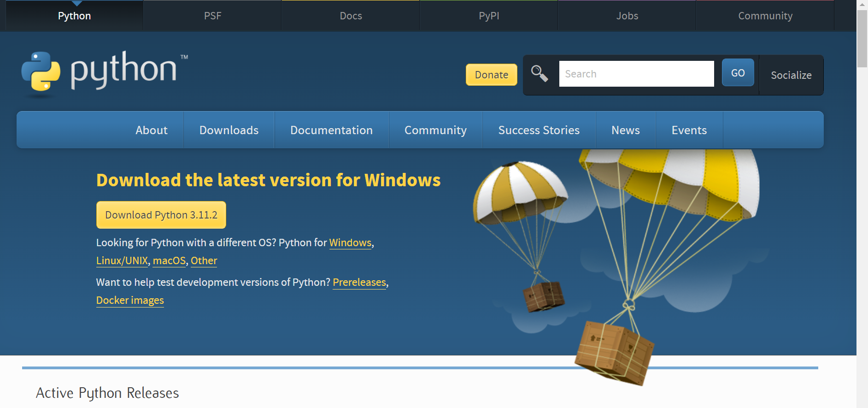Open the Success Stories menu item
868x408 pixels.
(x=539, y=130)
